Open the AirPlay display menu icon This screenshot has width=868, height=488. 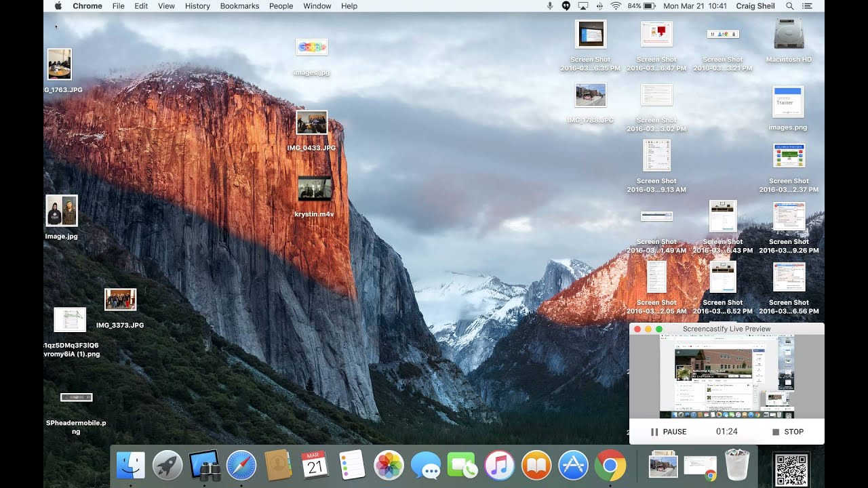point(583,6)
